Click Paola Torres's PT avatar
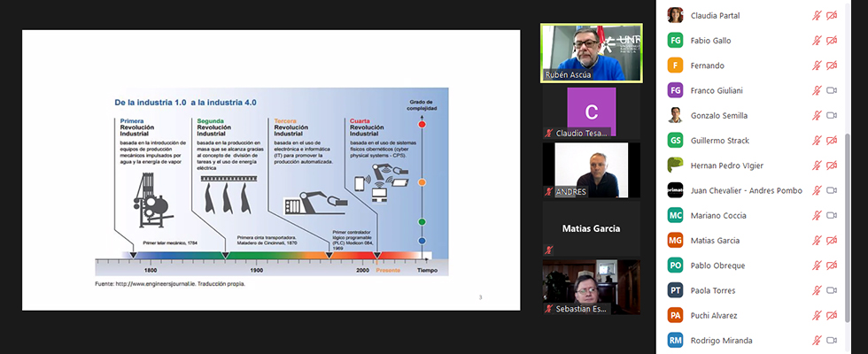868x354 pixels. tap(675, 290)
